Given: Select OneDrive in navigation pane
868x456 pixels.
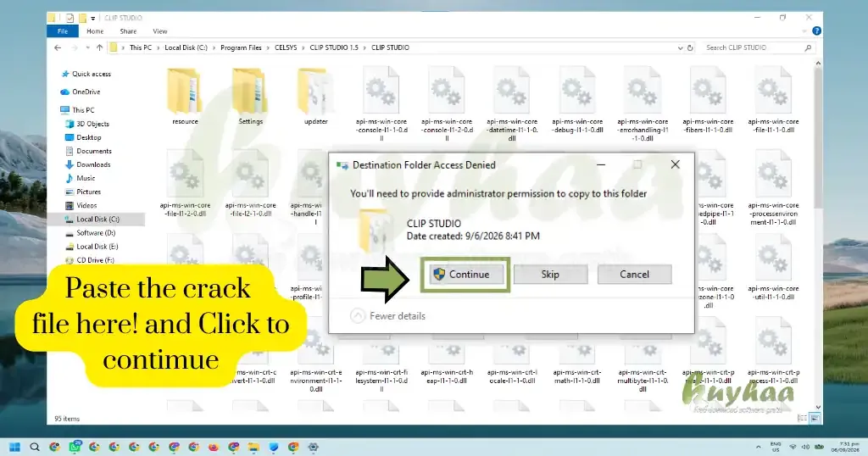Looking at the screenshot, I should (81, 92).
